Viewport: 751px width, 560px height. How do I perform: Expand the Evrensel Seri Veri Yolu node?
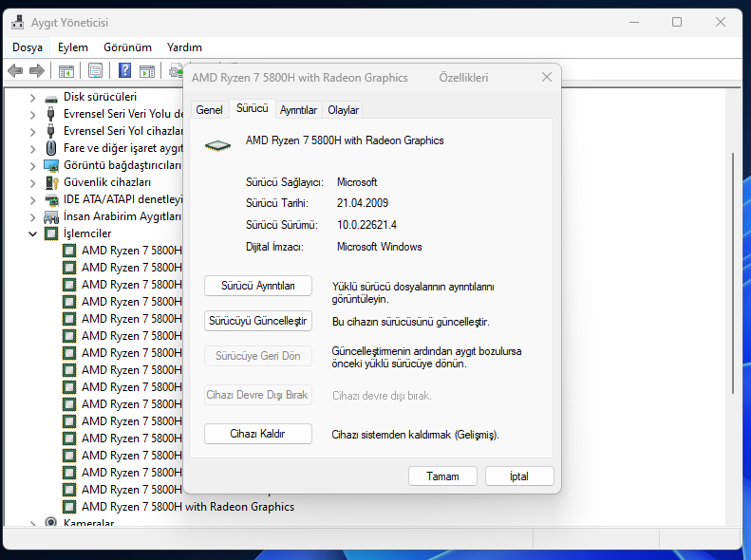32,115
